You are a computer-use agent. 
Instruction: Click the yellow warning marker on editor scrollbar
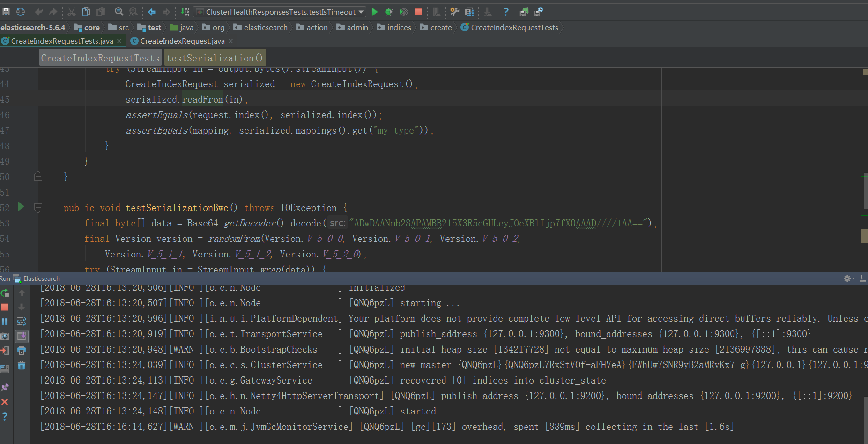pyautogui.click(x=864, y=236)
